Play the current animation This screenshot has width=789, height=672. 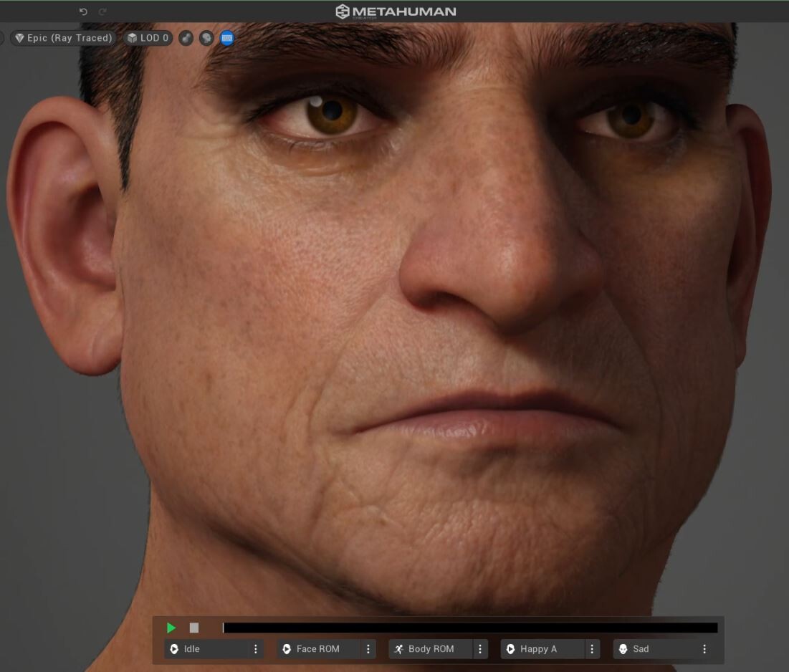tap(171, 627)
